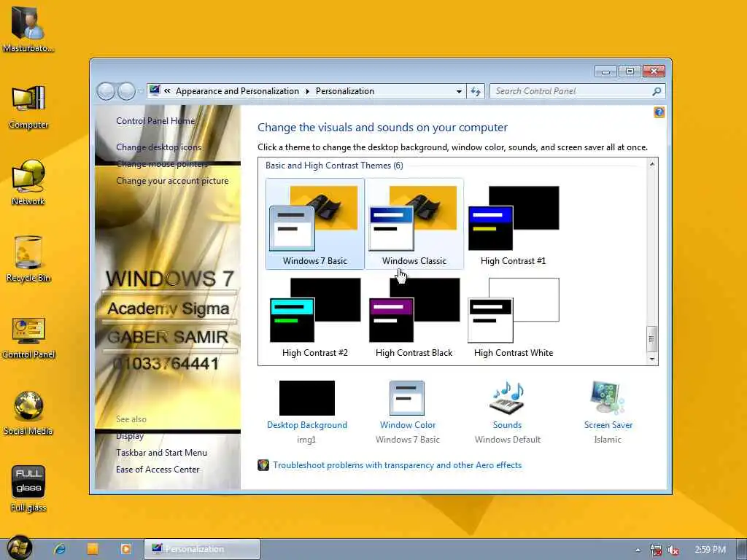Open the orange folder taskbar icon
This screenshot has width=747, height=560.
[x=93, y=549]
